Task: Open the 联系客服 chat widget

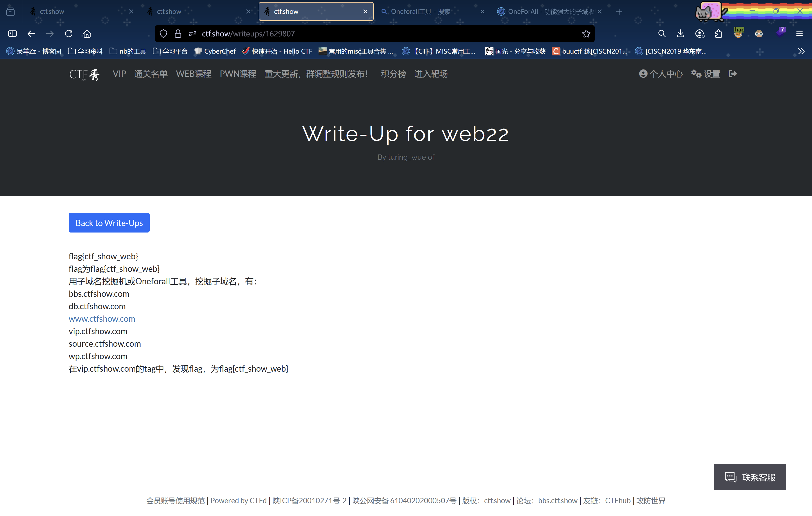Action: (750, 477)
